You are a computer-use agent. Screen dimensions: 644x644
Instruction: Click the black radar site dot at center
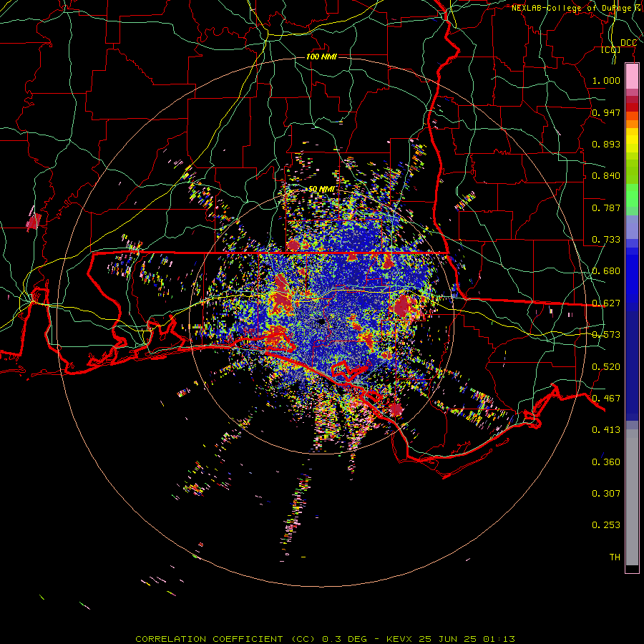321,321
